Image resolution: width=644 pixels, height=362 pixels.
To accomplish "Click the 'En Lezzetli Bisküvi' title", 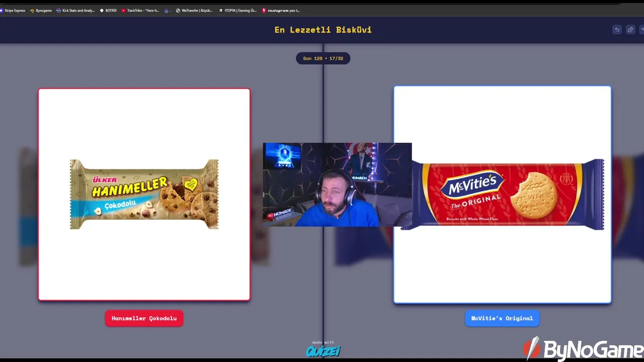I will click(323, 30).
